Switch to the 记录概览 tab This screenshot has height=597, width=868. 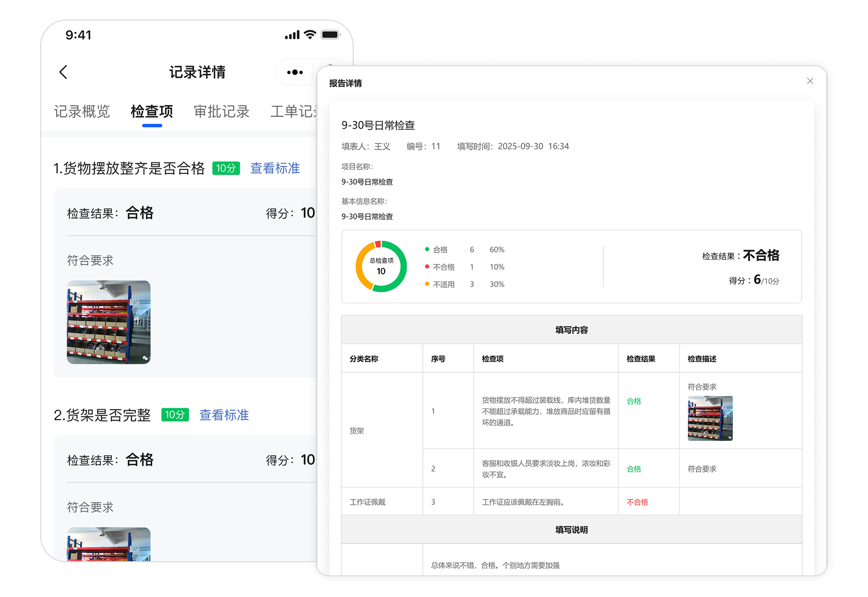[x=82, y=111]
